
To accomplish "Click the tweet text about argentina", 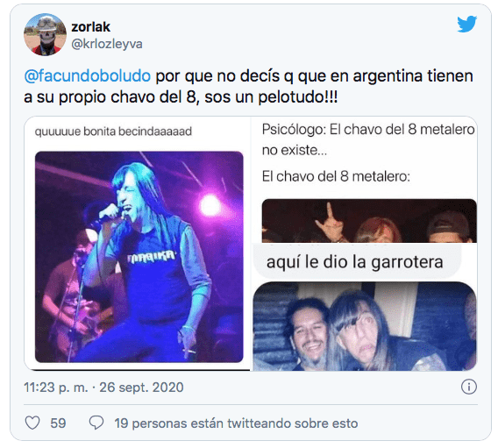I will (x=248, y=87).
